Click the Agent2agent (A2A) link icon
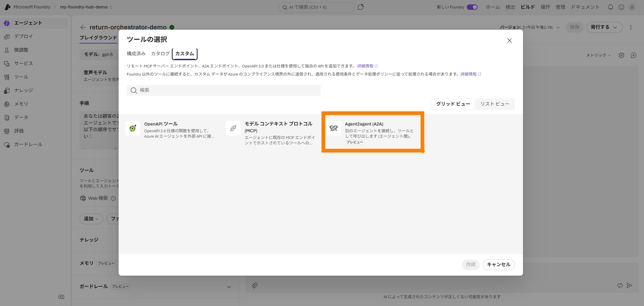644x306 pixels. pos(334,128)
